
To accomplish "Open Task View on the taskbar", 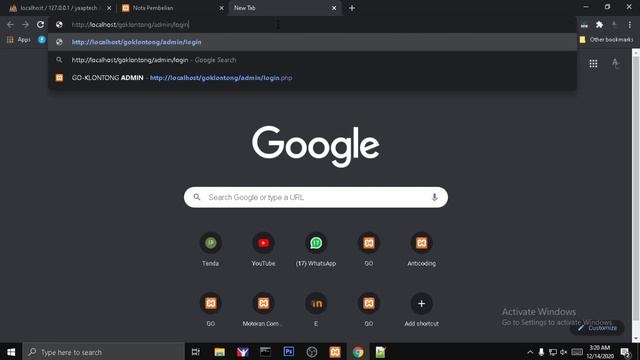I will 196,351.
